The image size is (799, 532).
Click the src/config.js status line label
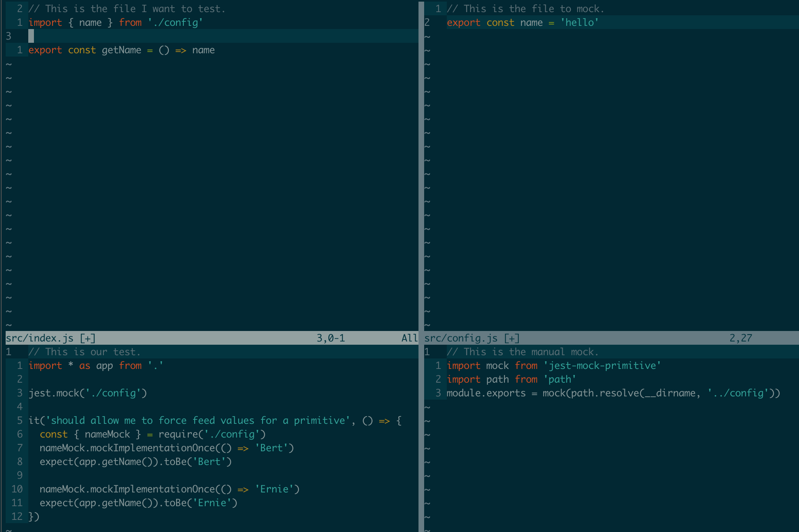(x=472, y=338)
